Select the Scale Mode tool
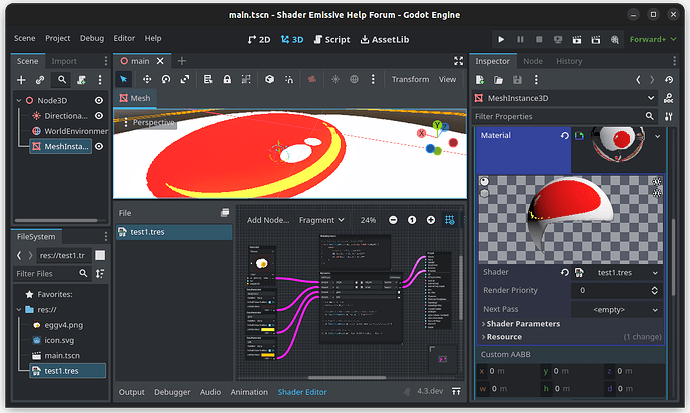This screenshot has height=413, width=690. [x=185, y=79]
